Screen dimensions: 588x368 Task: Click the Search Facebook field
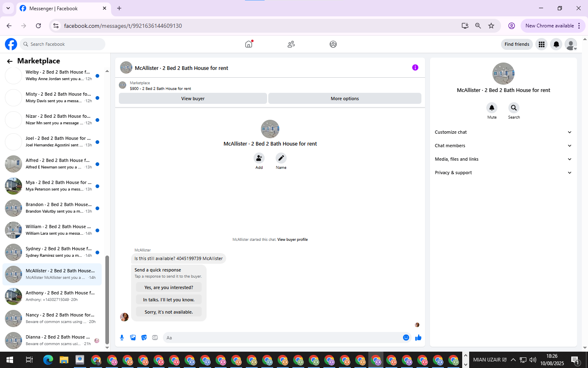coord(63,44)
